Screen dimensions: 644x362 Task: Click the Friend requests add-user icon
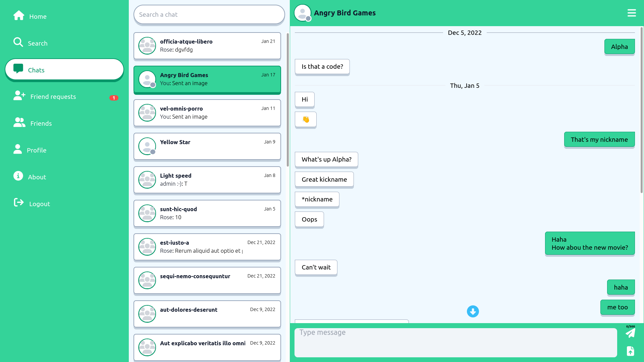point(19,96)
